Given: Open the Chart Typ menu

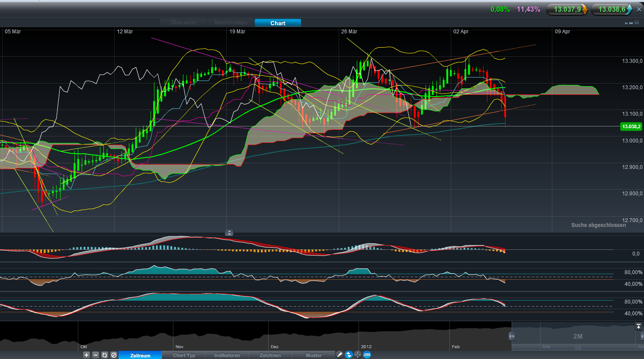Looking at the screenshot, I should click(x=184, y=355).
